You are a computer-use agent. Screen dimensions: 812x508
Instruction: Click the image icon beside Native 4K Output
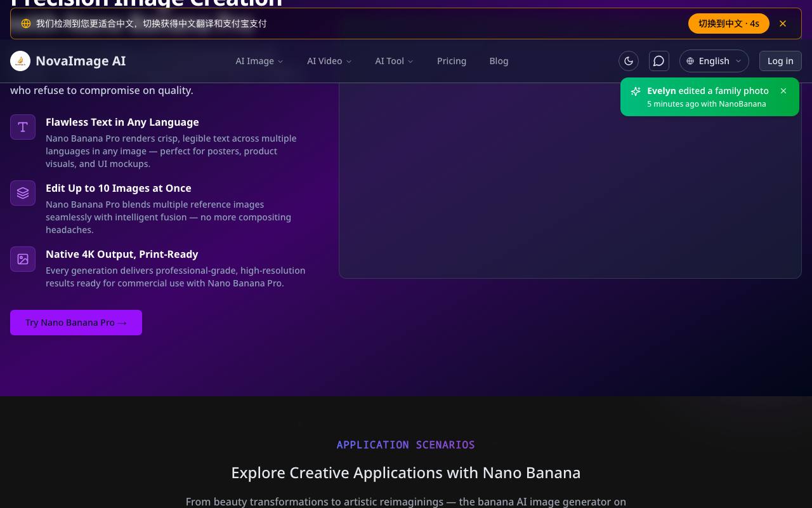[x=23, y=259]
